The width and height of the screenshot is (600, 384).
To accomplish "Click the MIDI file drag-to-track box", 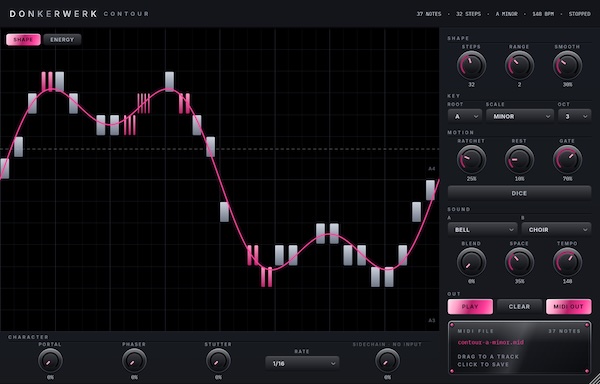I will tap(519, 348).
